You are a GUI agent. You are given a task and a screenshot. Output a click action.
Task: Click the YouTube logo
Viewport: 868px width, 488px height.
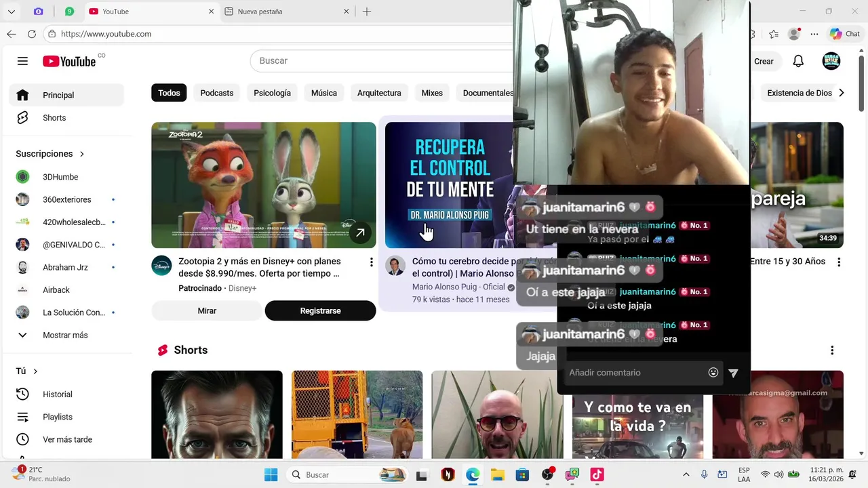click(69, 61)
